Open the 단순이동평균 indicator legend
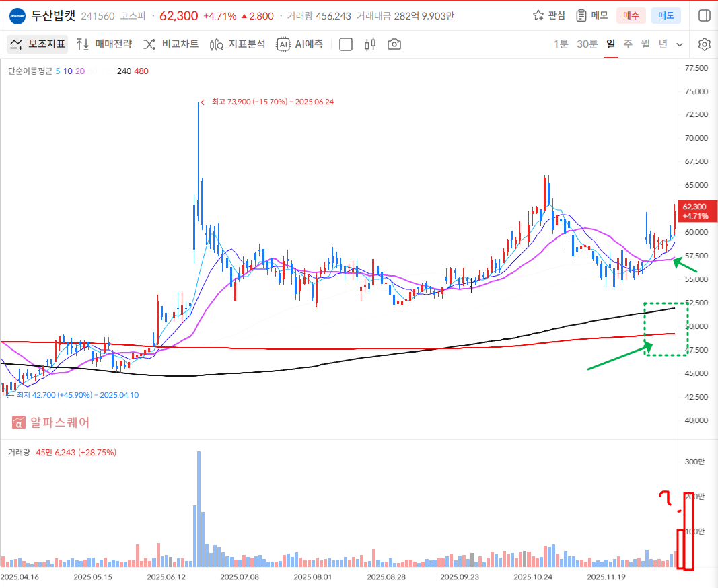Image resolution: width=718 pixels, height=588 pixels. (30, 71)
